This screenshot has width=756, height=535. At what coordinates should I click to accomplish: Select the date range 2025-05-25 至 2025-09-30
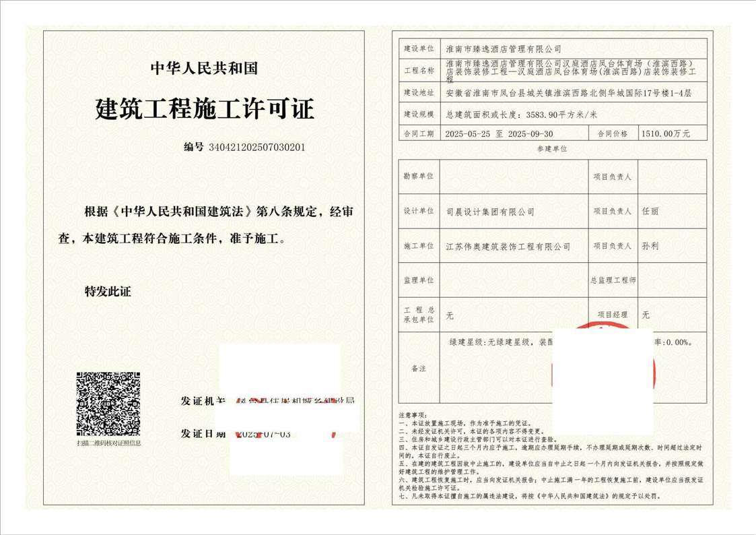499,133
